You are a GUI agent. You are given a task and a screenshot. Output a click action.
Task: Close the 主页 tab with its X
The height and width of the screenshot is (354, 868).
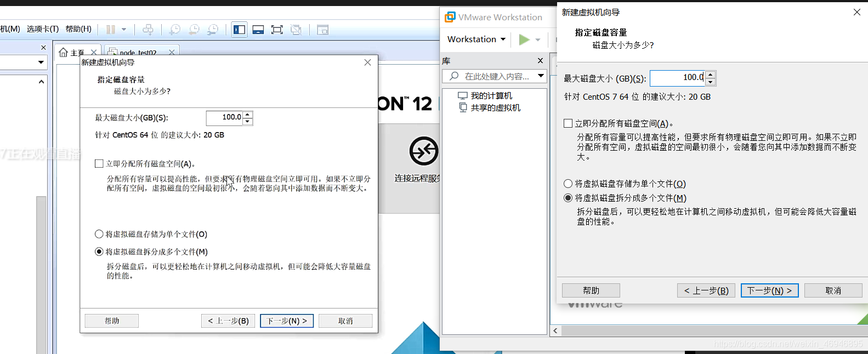pos(94,53)
